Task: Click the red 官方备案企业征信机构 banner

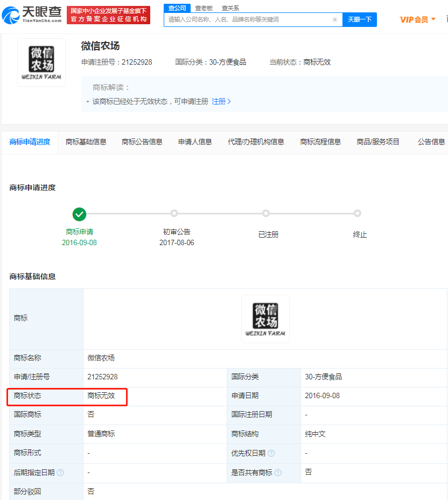Action: 109,15
